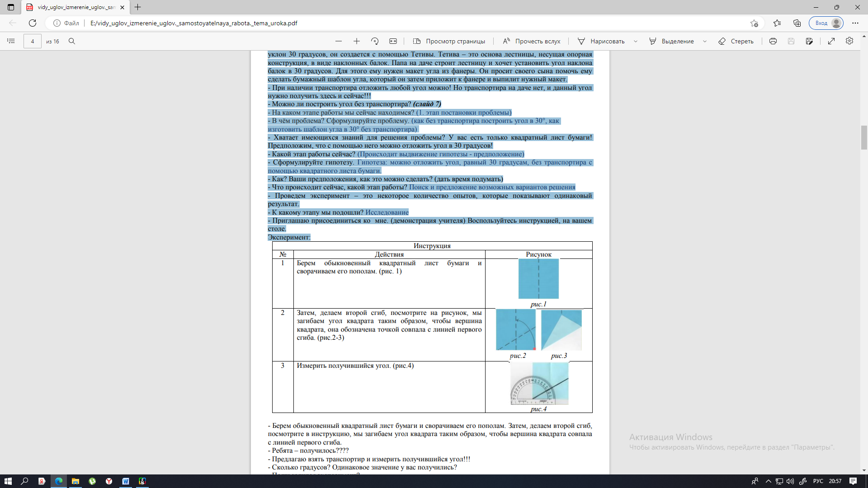Click the page number field showing 4

point(32,41)
